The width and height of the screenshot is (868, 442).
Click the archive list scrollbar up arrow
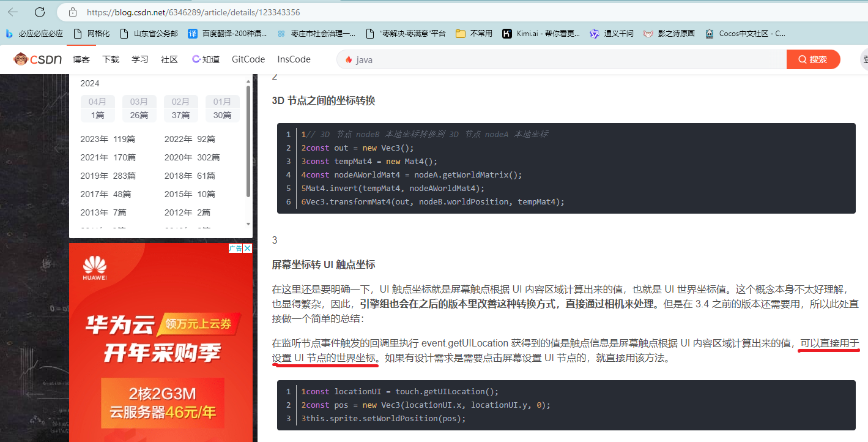248,81
